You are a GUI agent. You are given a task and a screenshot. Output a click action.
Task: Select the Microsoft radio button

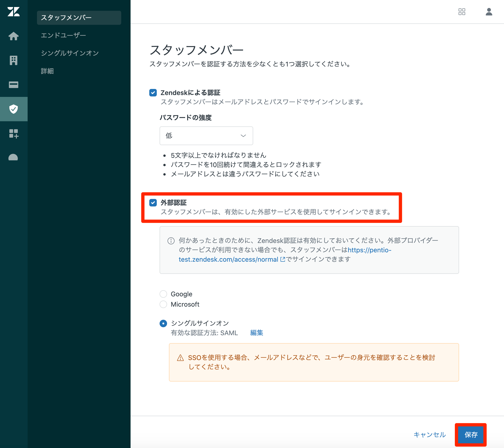tap(163, 305)
